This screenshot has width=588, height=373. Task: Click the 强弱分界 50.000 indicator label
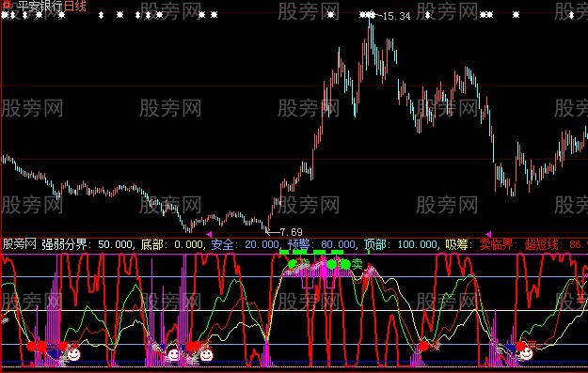click(x=87, y=245)
